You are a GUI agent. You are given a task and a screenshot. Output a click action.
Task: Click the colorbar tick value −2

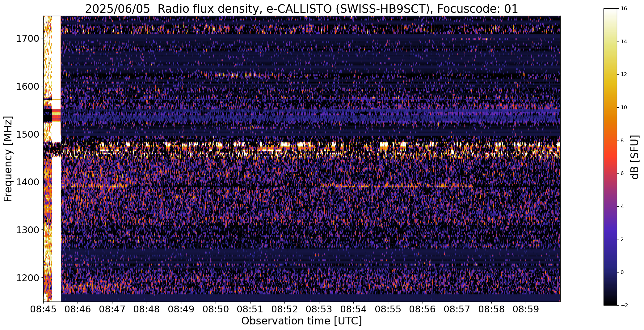coord(624,305)
